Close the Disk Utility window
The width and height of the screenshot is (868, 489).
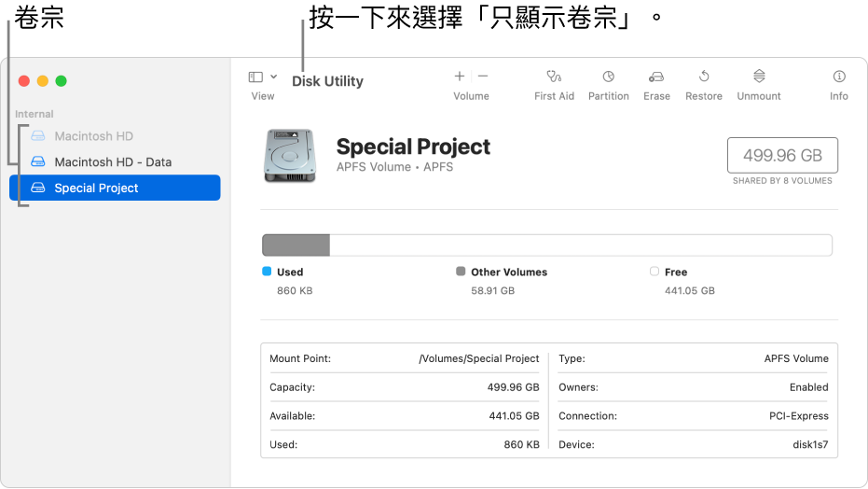[x=24, y=81]
